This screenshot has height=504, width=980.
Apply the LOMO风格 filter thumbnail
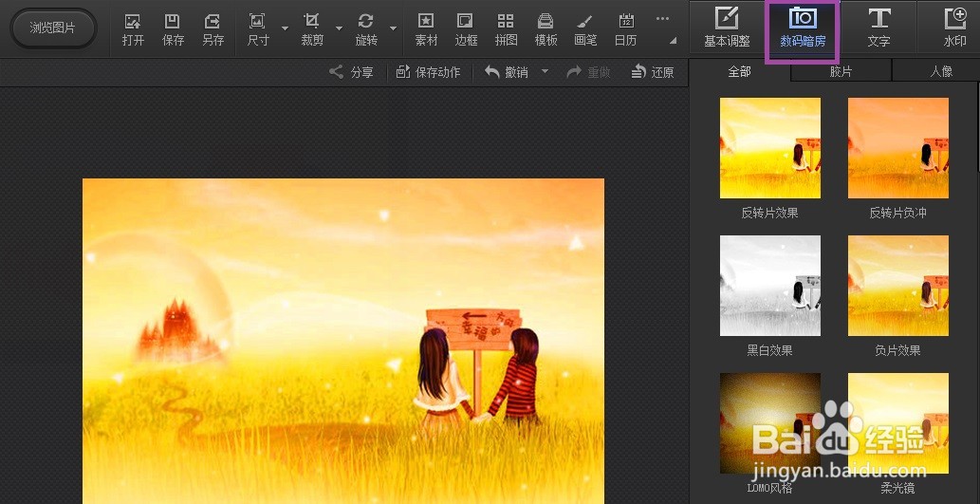click(770, 423)
